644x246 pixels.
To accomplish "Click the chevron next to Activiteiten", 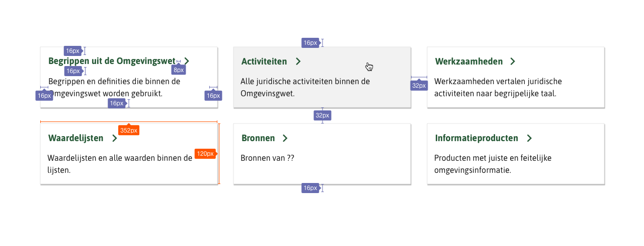I will point(298,61).
